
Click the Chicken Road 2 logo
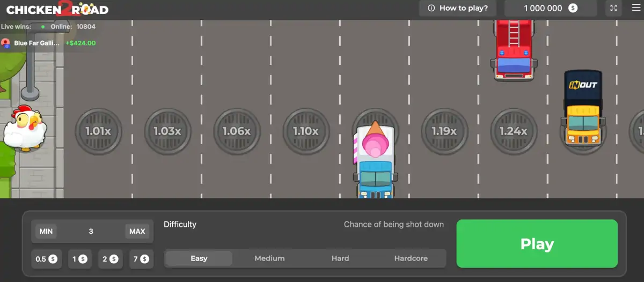[x=57, y=9]
